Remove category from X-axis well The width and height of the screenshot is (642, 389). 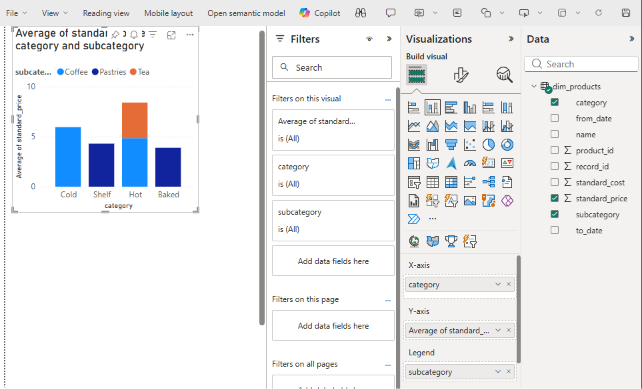(509, 284)
